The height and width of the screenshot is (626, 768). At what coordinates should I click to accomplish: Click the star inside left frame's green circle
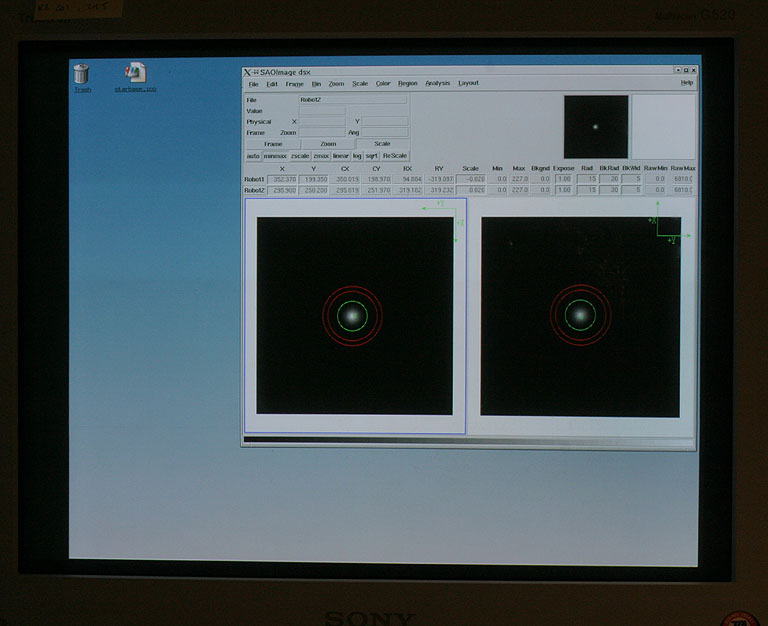coord(351,316)
